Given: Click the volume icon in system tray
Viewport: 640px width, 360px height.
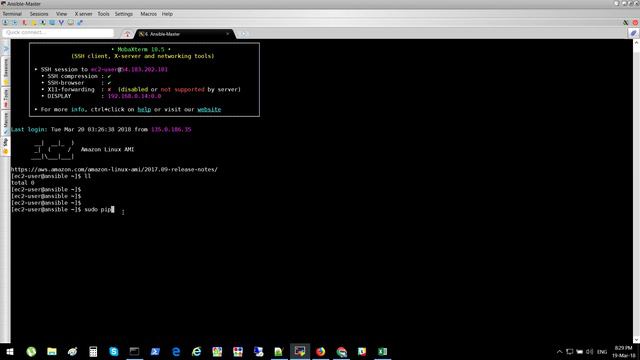Looking at the screenshot, I should coord(589,351).
